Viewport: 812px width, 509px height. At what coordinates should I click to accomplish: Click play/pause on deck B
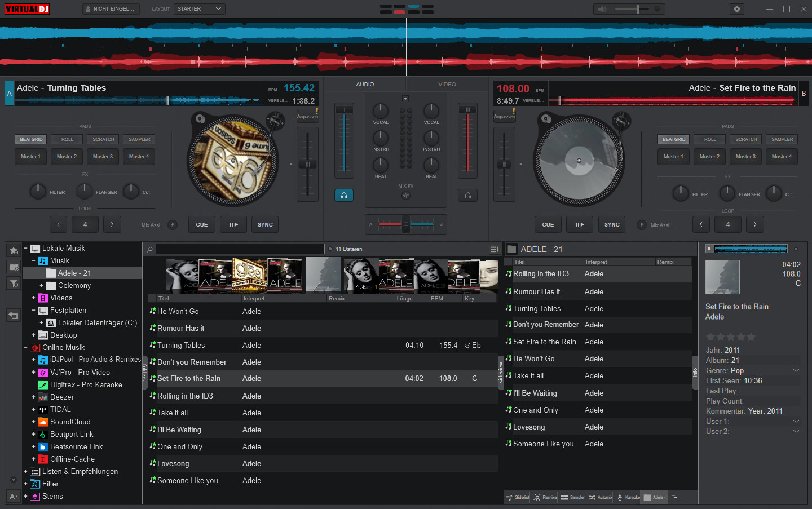[x=580, y=224]
